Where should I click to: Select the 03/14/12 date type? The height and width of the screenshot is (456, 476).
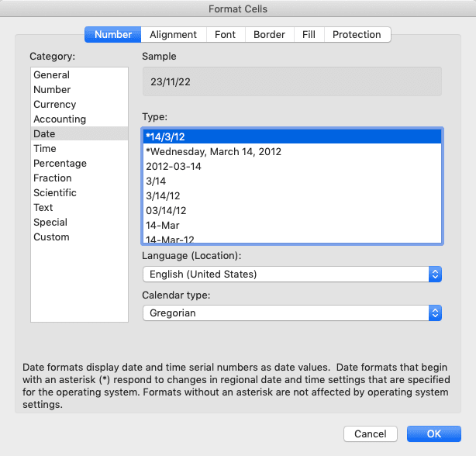pyautogui.click(x=292, y=210)
